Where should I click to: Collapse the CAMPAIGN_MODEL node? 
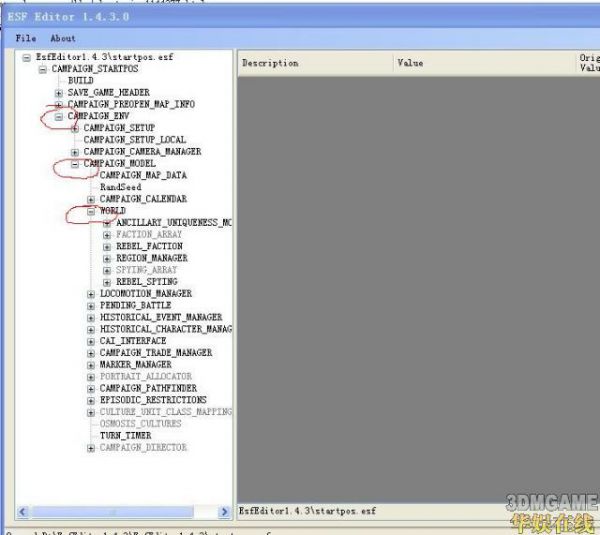tap(75, 163)
